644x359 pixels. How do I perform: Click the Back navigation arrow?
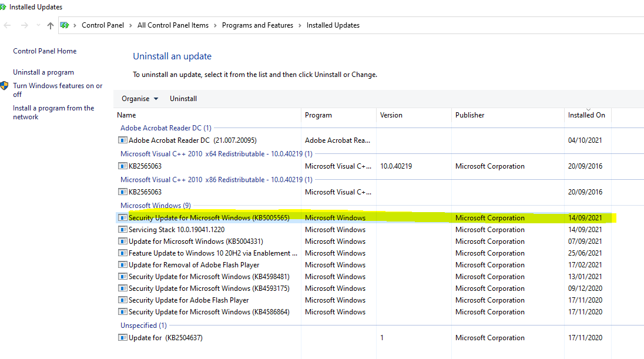coord(7,25)
